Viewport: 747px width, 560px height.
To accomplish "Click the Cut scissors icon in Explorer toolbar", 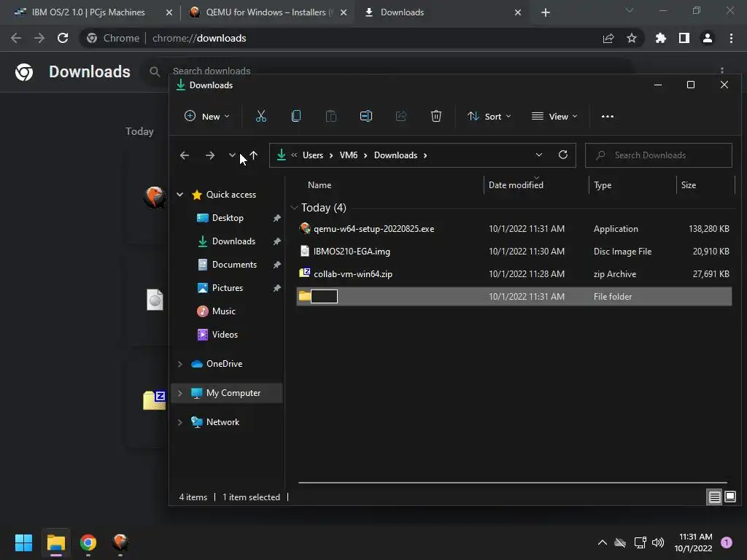I will pyautogui.click(x=261, y=116).
